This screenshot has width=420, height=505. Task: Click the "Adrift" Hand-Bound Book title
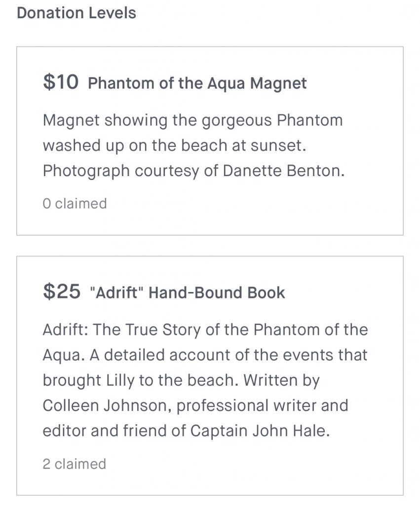click(188, 292)
